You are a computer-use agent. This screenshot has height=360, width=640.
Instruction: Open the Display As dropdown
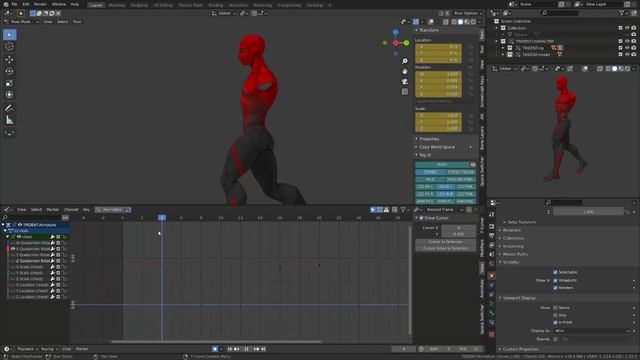coord(593,331)
